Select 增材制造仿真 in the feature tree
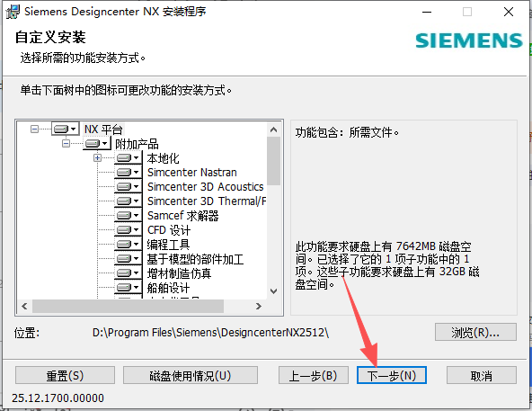The image size is (532, 411). point(179,273)
